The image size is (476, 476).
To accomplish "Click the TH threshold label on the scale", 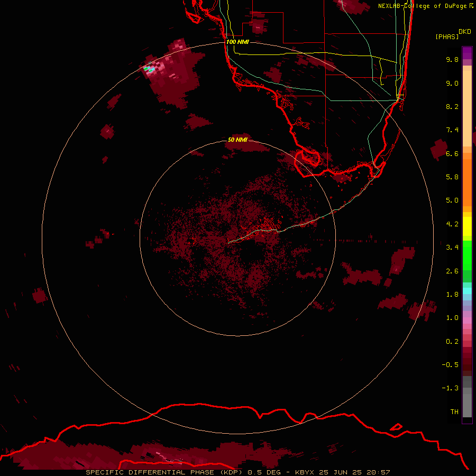I will 454,412.
